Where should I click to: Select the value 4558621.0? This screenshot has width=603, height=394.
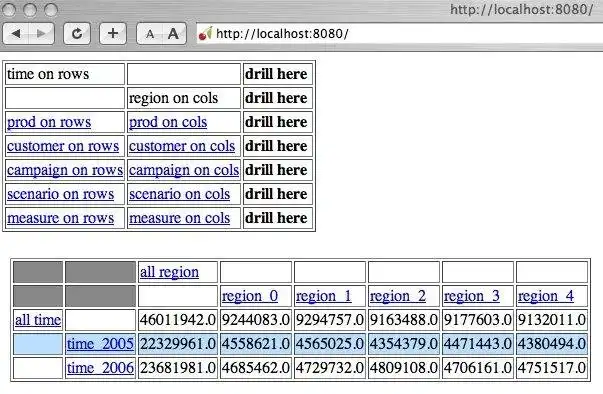pyautogui.click(x=255, y=344)
